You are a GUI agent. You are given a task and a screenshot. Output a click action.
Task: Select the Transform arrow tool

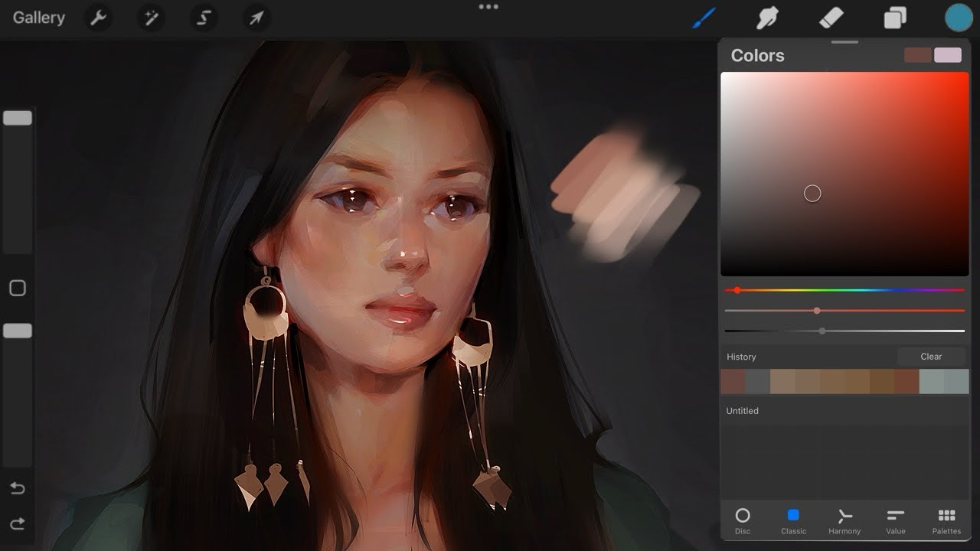pyautogui.click(x=256, y=18)
